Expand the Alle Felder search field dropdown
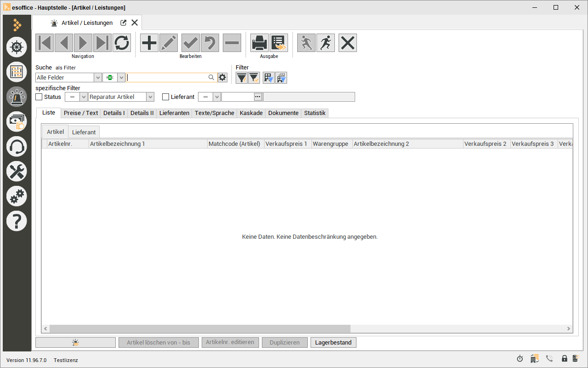Image resolution: width=588 pixels, height=368 pixels. (x=98, y=78)
